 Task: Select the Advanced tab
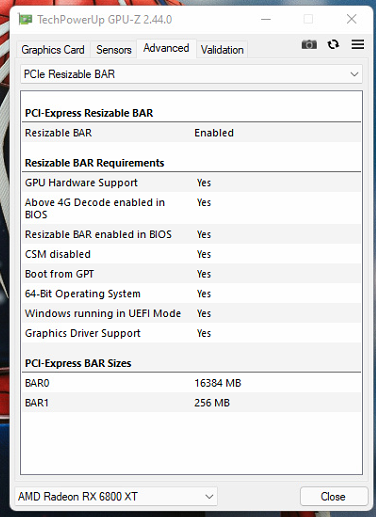pyautogui.click(x=166, y=48)
